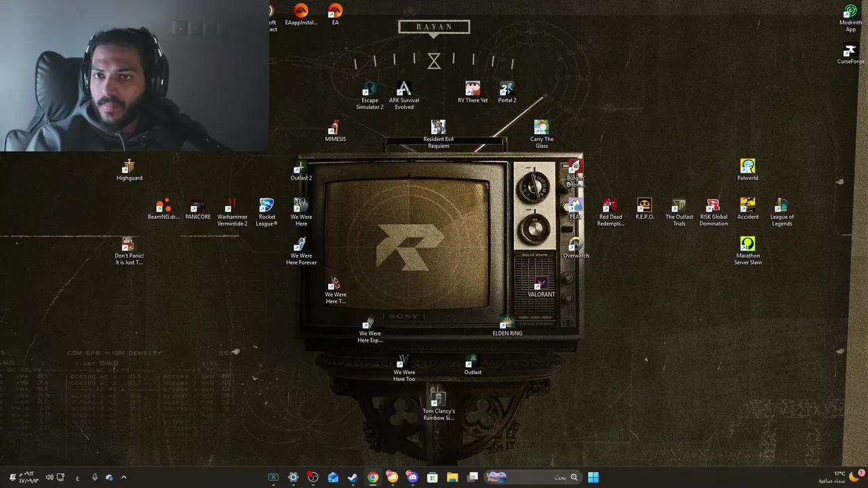Select the PANICORE icon
Image resolution: width=868 pixels, height=488 pixels.
click(198, 209)
